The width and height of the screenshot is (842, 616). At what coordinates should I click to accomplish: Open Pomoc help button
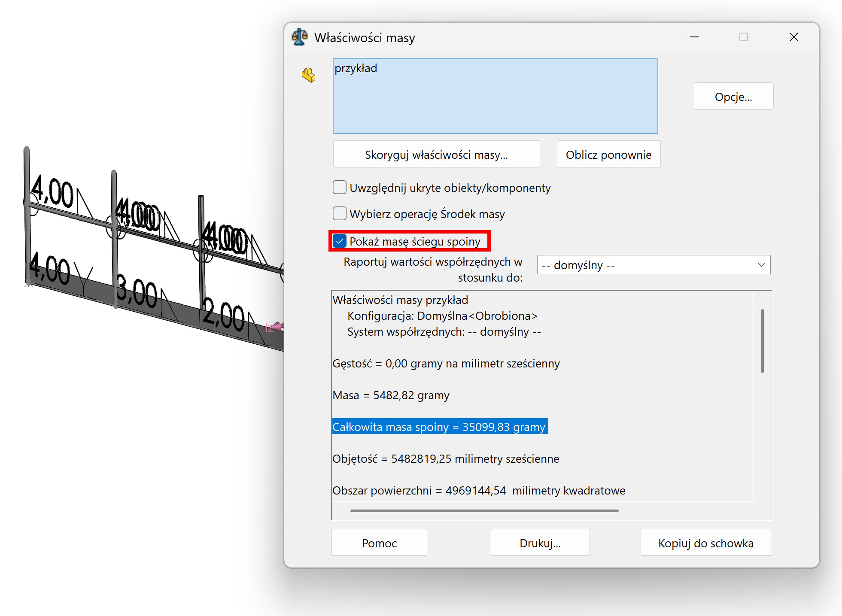(x=379, y=543)
